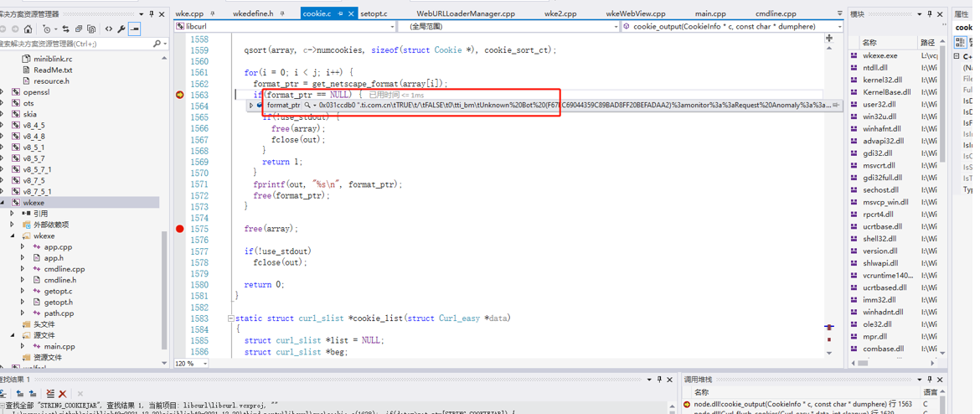
Task: Click the Home icon in Solution Explorer toolbar
Action: click(x=28, y=28)
